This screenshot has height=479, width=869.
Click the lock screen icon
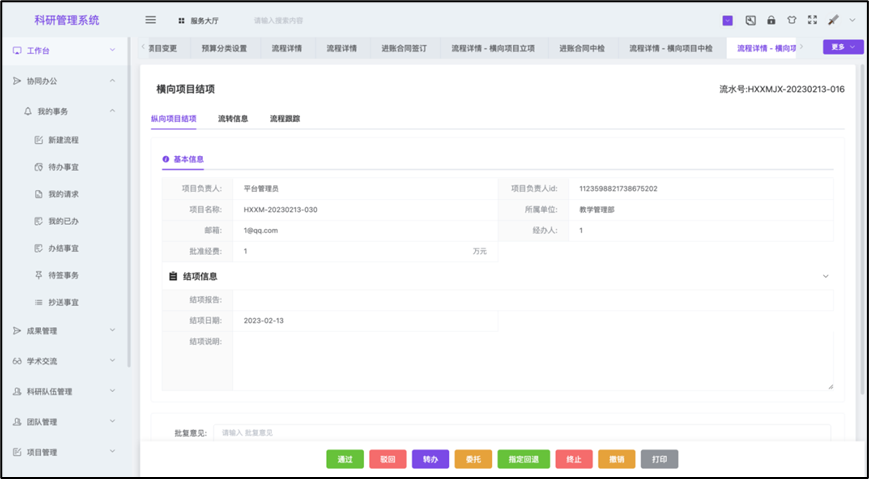770,20
